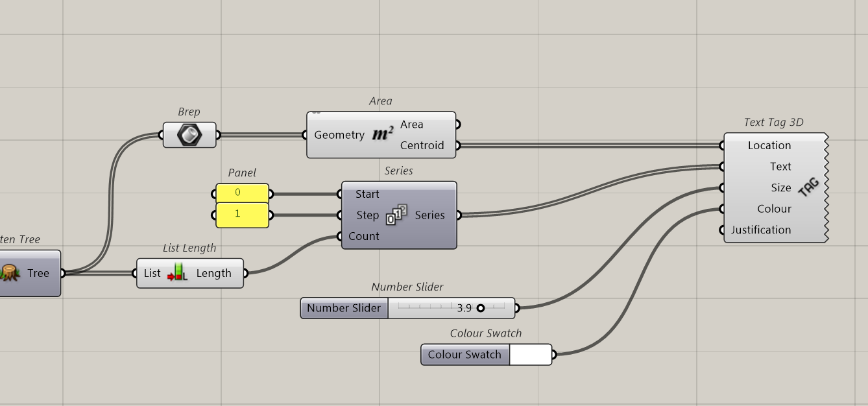Click the Number Slider name label

[x=344, y=308]
